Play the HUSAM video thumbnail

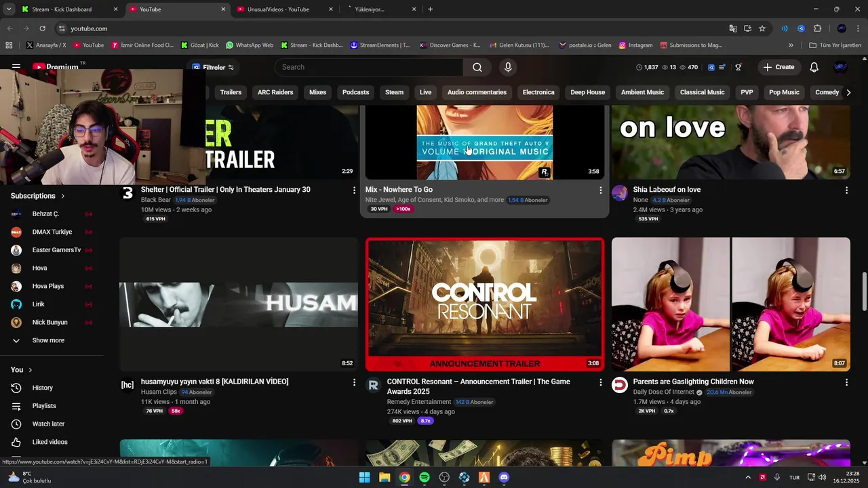tap(239, 304)
